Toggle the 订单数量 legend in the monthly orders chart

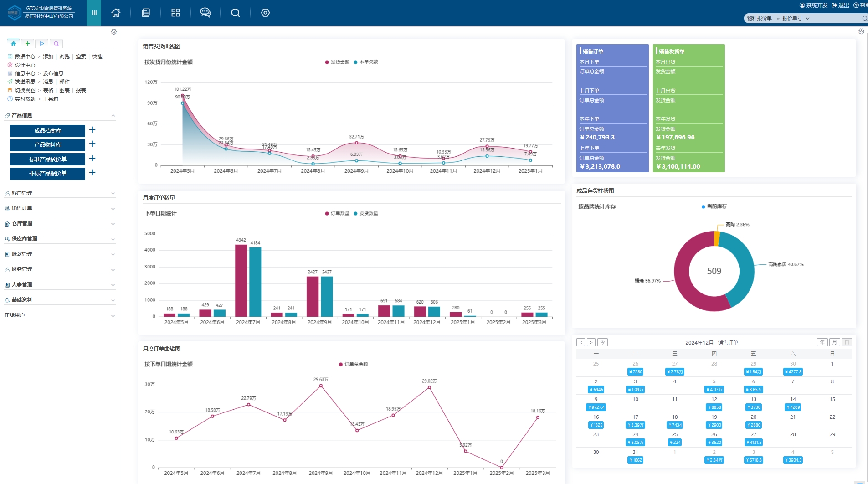click(338, 213)
